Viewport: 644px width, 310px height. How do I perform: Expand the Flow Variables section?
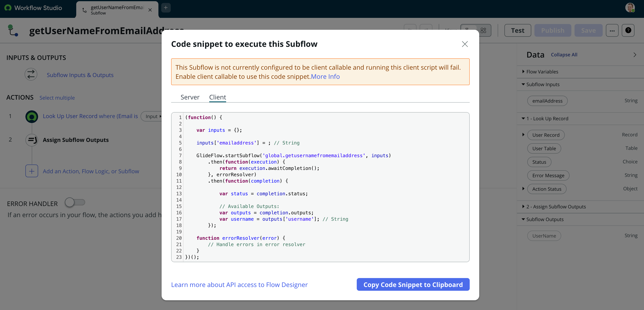523,72
